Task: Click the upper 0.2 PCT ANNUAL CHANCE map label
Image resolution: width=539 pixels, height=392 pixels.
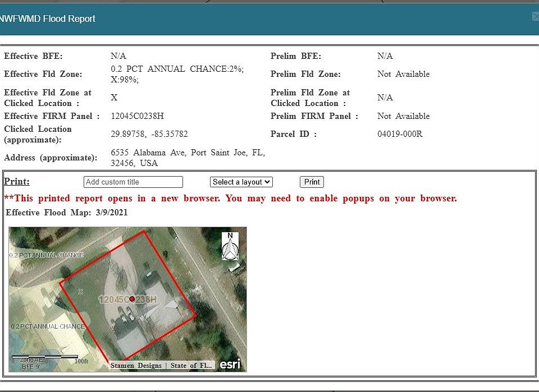Action: pos(46,255)
